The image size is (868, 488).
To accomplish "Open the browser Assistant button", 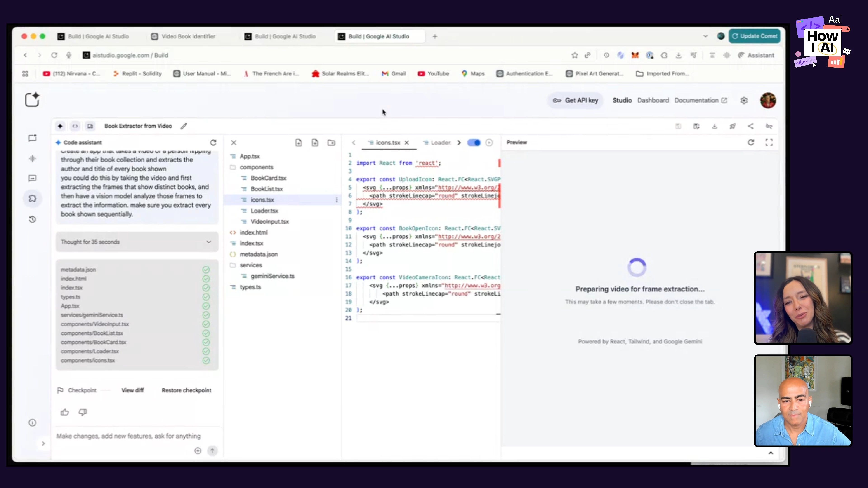I will (x=756, y=55).
